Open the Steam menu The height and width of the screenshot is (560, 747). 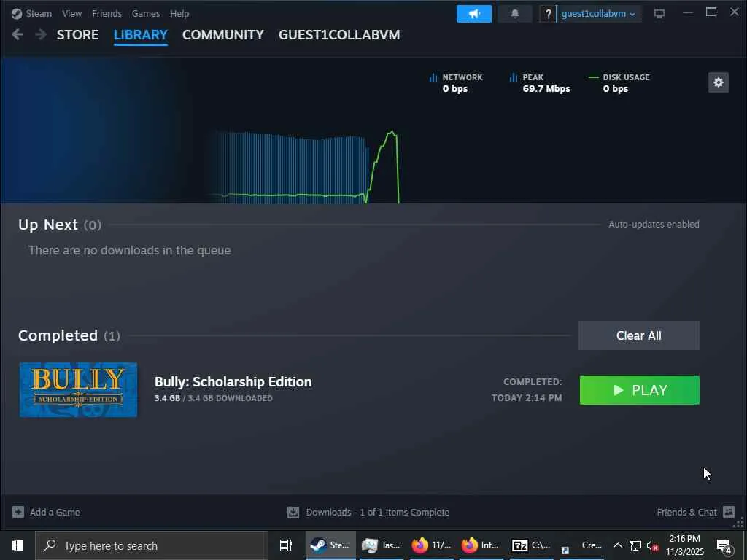(39, 14)
